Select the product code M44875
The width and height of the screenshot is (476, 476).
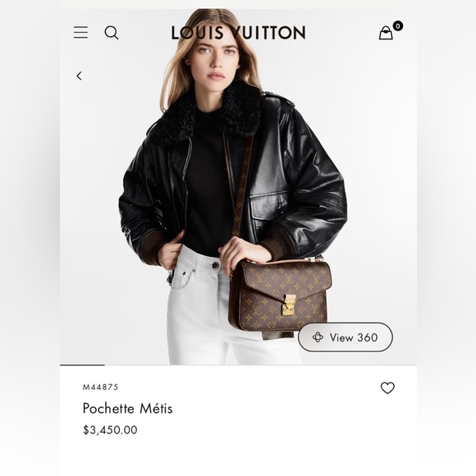[x=100, y=387]
